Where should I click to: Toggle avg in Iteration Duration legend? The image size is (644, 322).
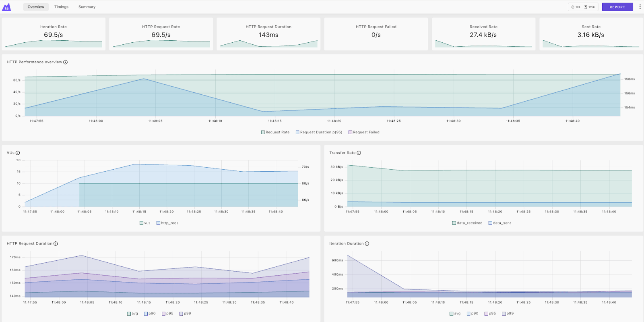tap(455, 314)
